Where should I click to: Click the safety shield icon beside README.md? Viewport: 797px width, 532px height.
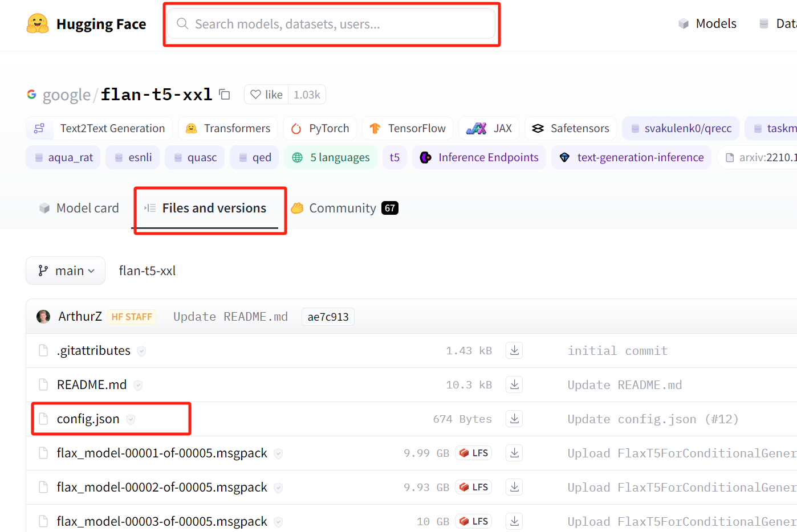(138, 385)
